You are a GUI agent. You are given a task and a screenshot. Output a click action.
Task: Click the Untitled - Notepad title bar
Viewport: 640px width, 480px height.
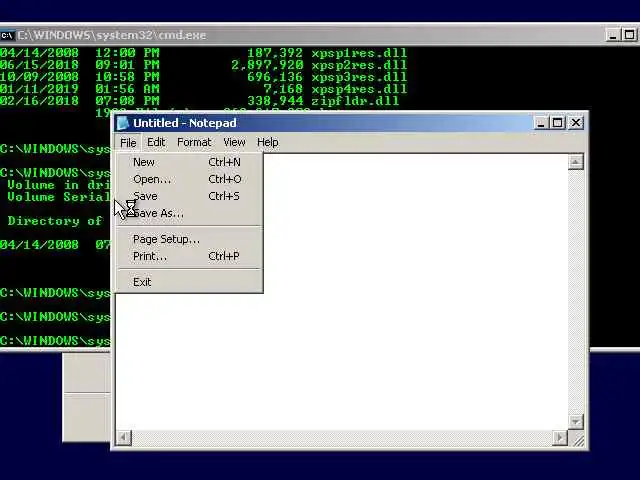tap(349, 123)
